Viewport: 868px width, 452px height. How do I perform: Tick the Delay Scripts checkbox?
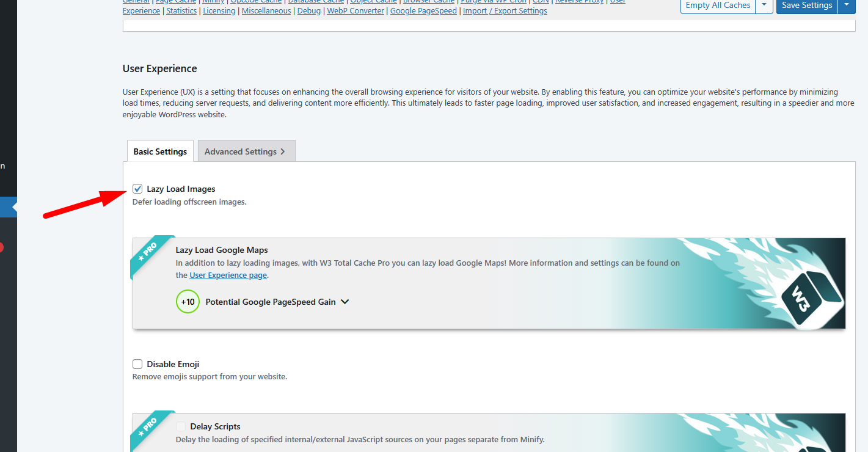[x=181, y=426]
